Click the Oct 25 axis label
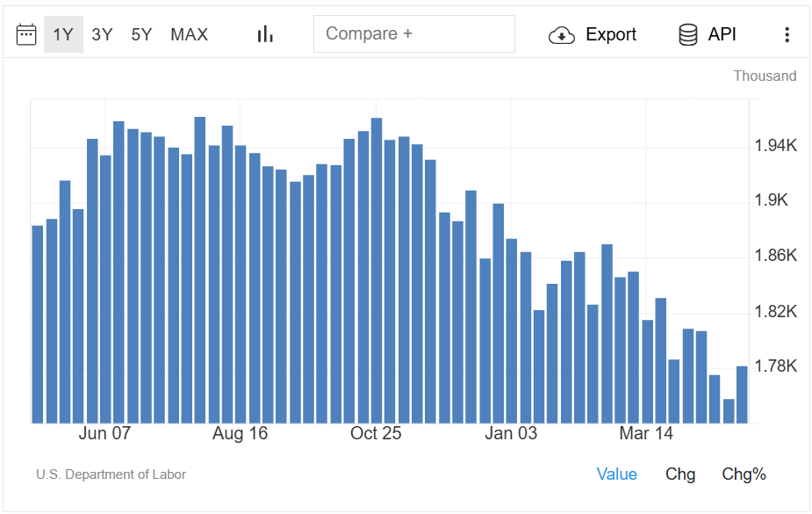The image size is (812, 514). click(x=376, y=433)
